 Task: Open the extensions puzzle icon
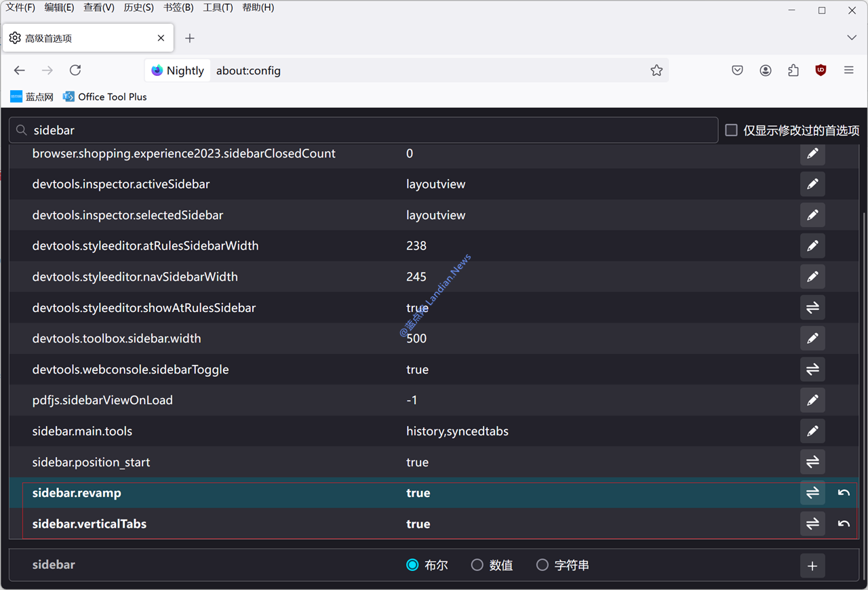(x=793, y=71)
